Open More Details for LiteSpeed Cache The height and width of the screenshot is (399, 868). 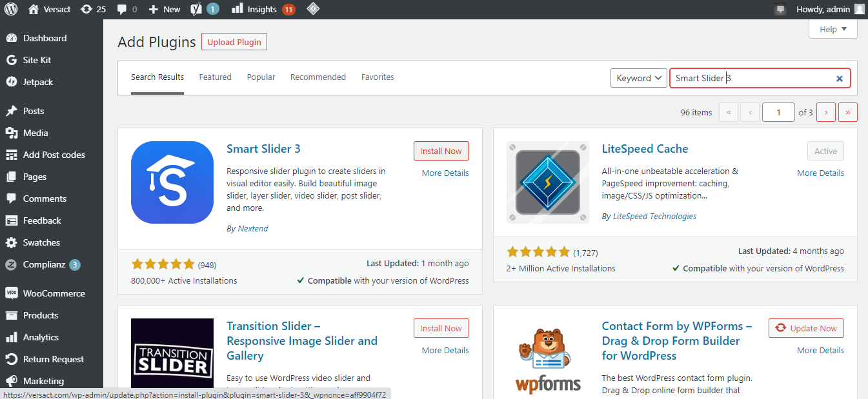click(820, 173)
